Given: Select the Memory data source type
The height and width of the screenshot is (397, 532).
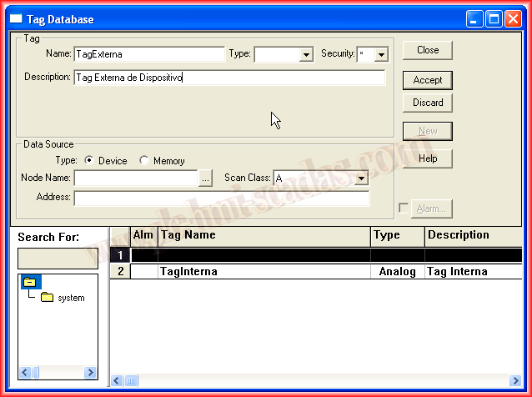Looking at the screenshot, I should click(144, 161).
